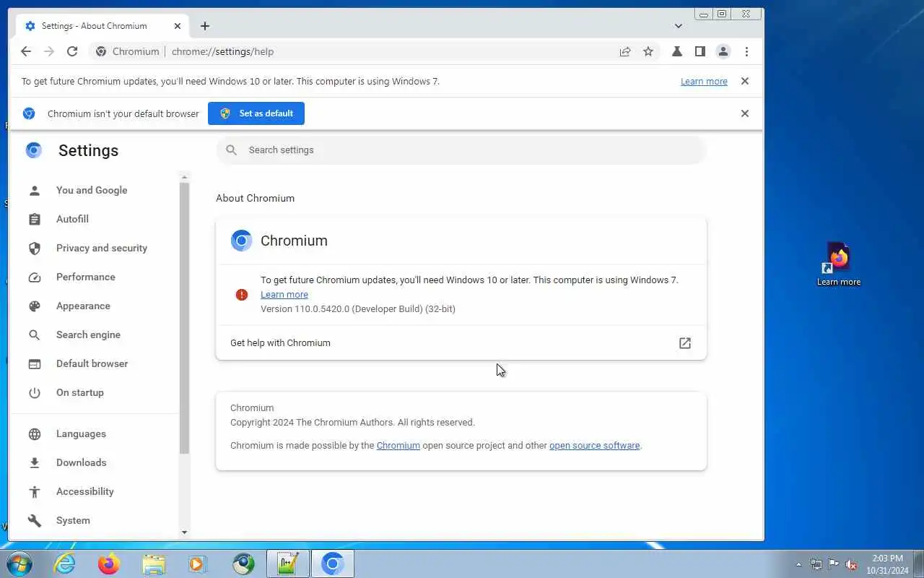Open the experiments flask icon
Viewport: 924px width, 578px height.
(x=677, y=51)
